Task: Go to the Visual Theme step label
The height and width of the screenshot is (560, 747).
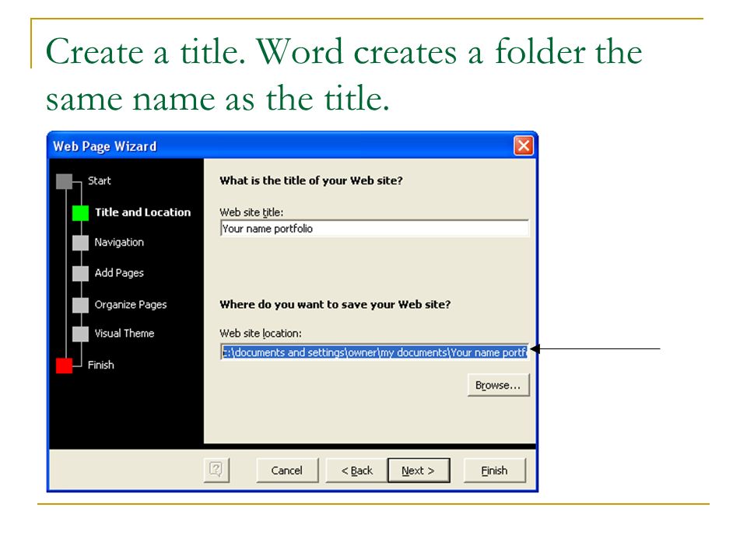Action: (x=124, y=334)
